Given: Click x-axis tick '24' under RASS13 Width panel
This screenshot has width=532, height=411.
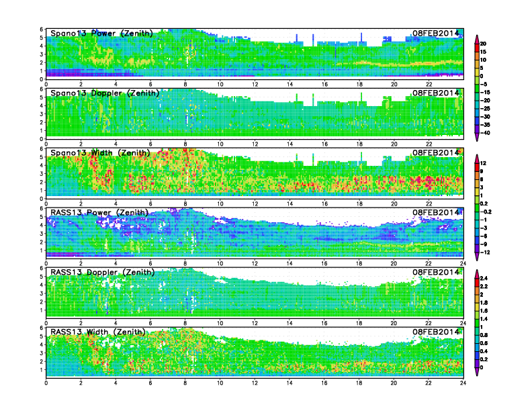Looking at the screenshot, I should [x=463, y=383].
